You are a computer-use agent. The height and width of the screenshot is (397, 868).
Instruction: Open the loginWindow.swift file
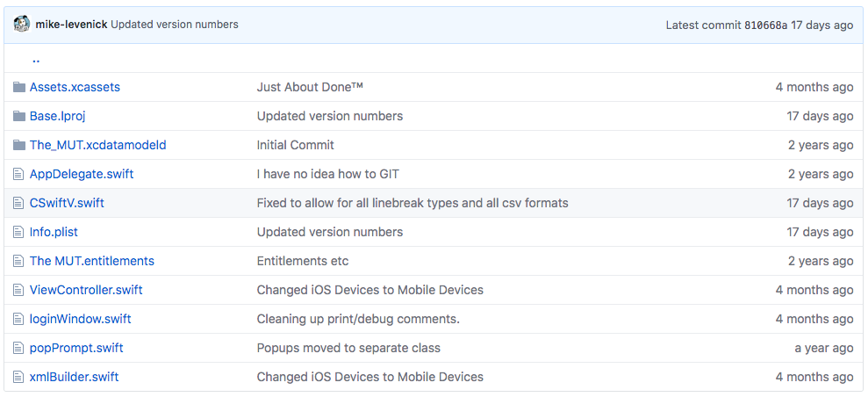point(80,319)
